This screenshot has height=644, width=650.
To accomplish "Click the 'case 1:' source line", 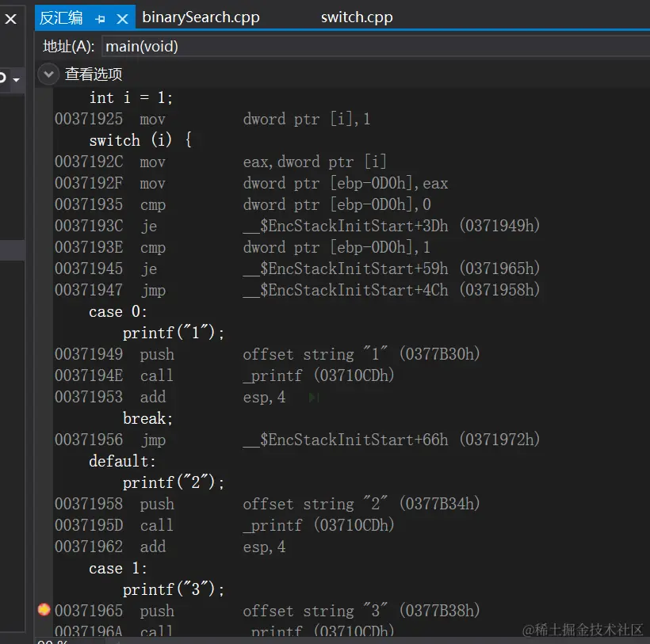I will pyautogui.click(x=118, y=568).
